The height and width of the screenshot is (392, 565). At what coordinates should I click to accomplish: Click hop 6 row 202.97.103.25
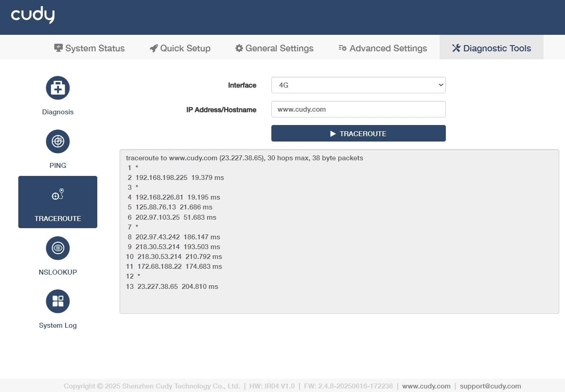pos(172,217)
